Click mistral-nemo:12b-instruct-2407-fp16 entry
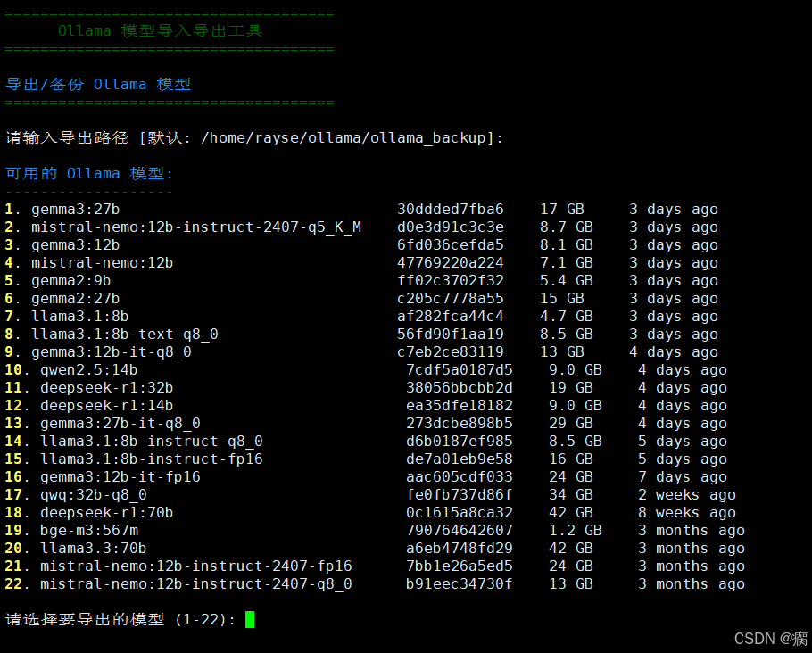 (196, 566)
